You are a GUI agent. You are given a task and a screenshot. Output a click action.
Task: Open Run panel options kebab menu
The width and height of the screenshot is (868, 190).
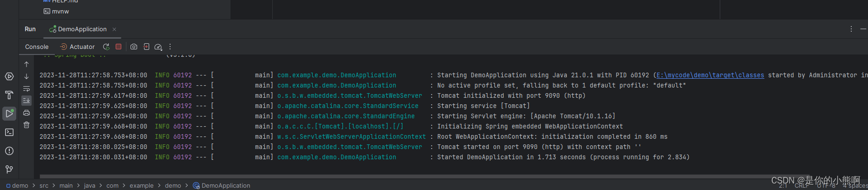(851, 29)
